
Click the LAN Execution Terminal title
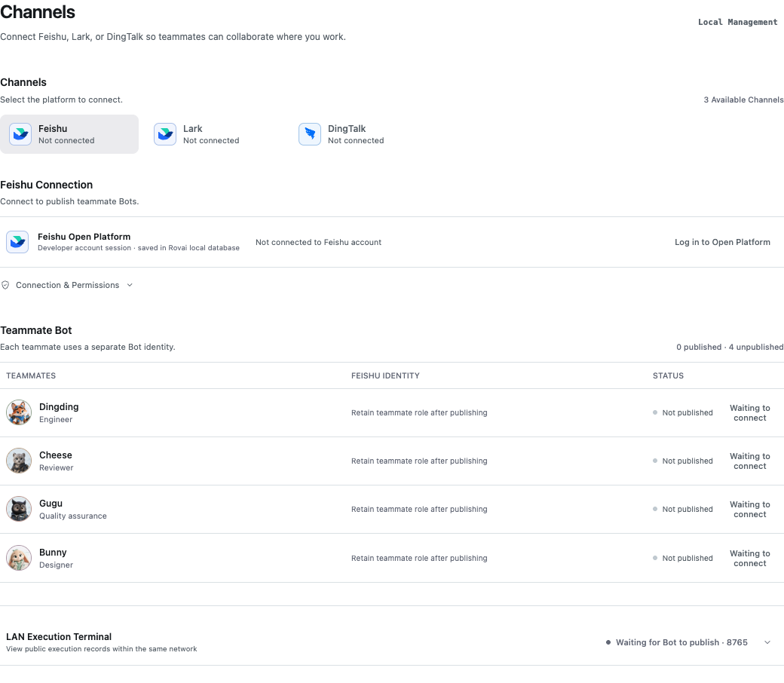coord(59,636)
